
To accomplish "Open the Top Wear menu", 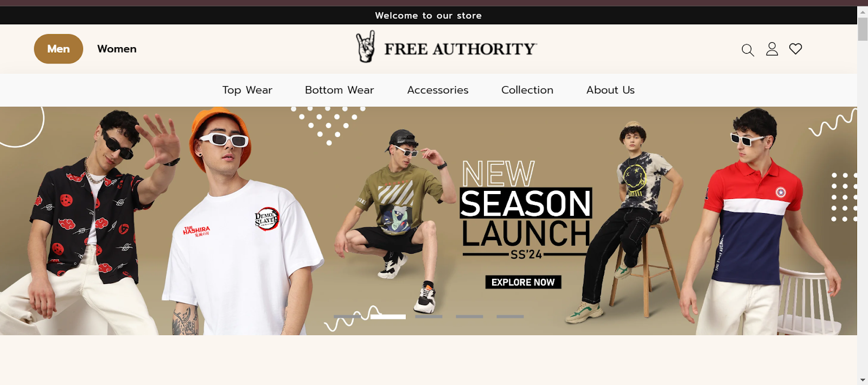I will pyautogui.click(x=247, y=90).
